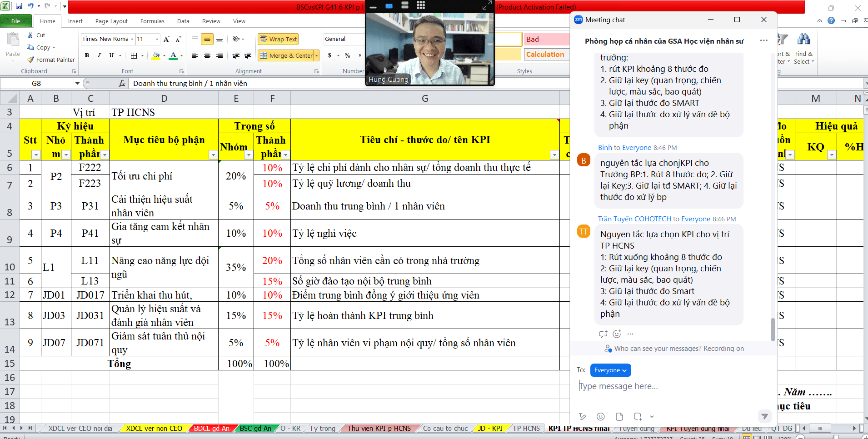Open the Merge & Center dropdown arrow
The width and height of the screenshot is (868, 439).
coord(317,55)
